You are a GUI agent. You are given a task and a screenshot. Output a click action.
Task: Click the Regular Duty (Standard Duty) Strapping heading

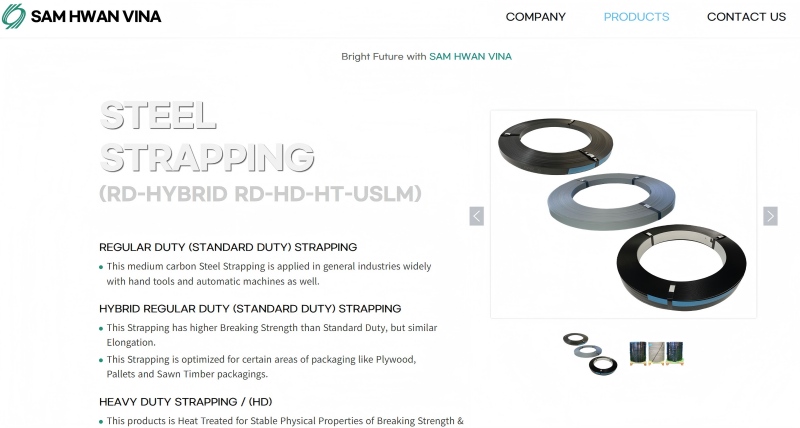tap(228, 247)
